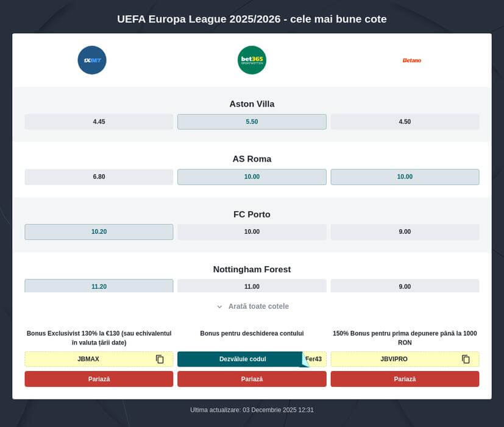Screen dimensions: 504x427
Task: Click the 1xBET circular logo
Action: (91, 60)
